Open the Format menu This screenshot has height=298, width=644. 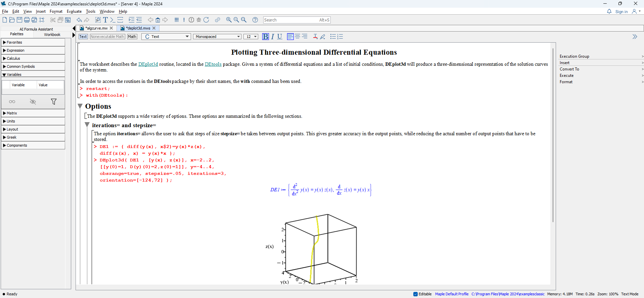tap(56, 11)
